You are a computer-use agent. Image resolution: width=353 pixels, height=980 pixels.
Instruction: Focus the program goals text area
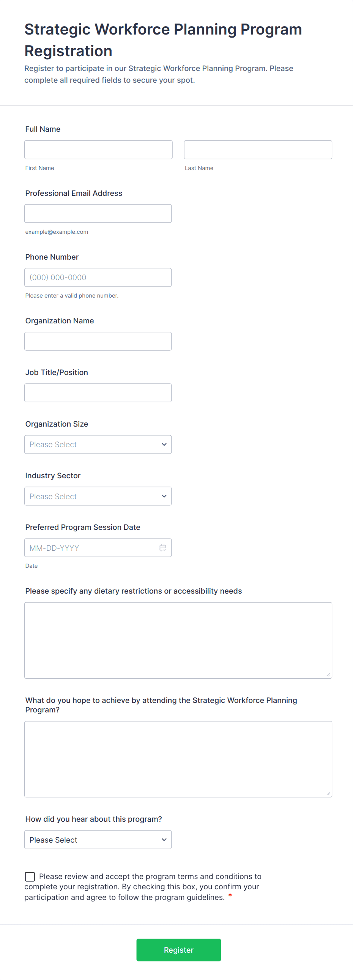click(178, 759)
